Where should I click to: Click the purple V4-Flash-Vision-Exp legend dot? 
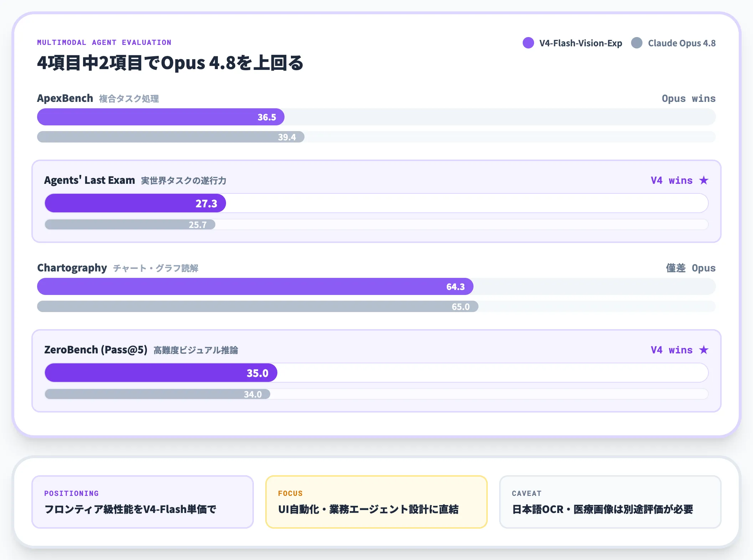click(528, 43)
